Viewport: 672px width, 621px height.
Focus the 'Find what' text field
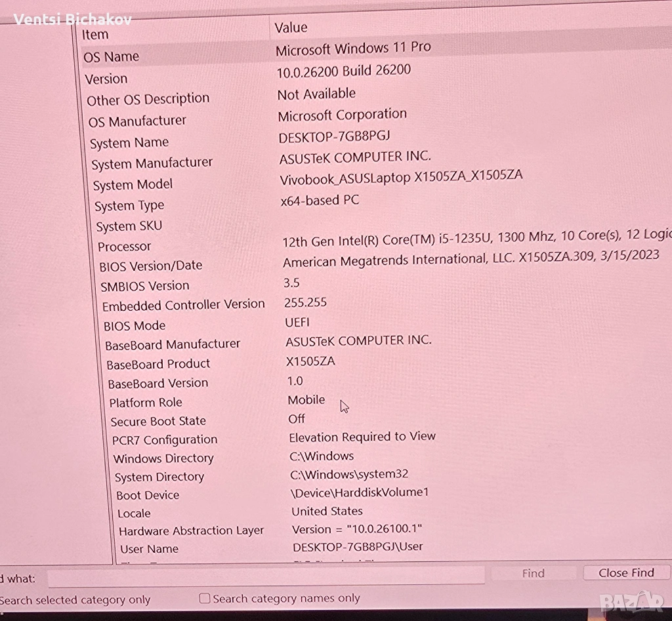pos(266,577)
